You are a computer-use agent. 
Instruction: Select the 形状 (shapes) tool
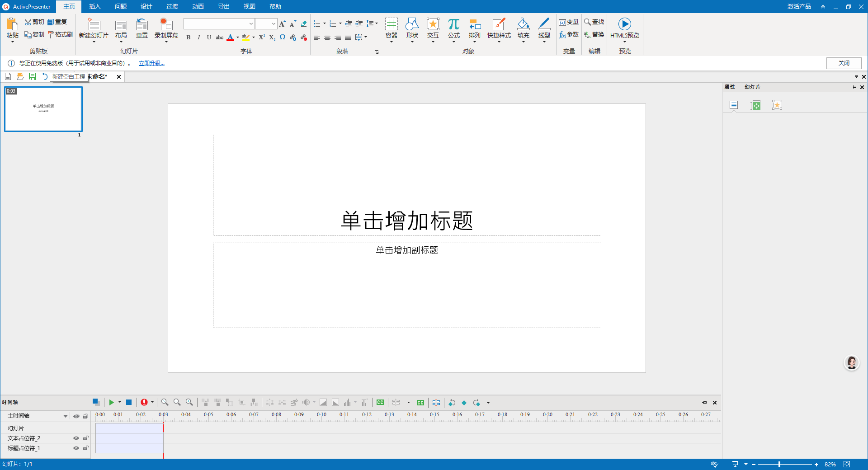click(412, 28)
